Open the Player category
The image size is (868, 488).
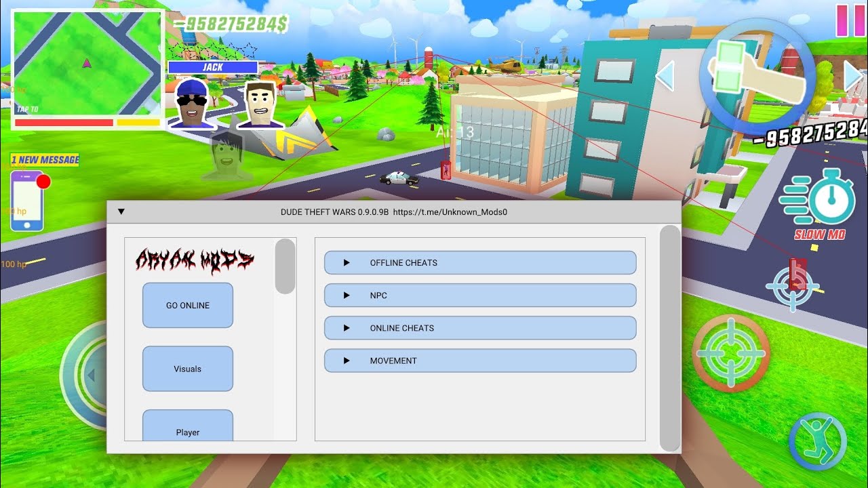(x=188, y=426)
